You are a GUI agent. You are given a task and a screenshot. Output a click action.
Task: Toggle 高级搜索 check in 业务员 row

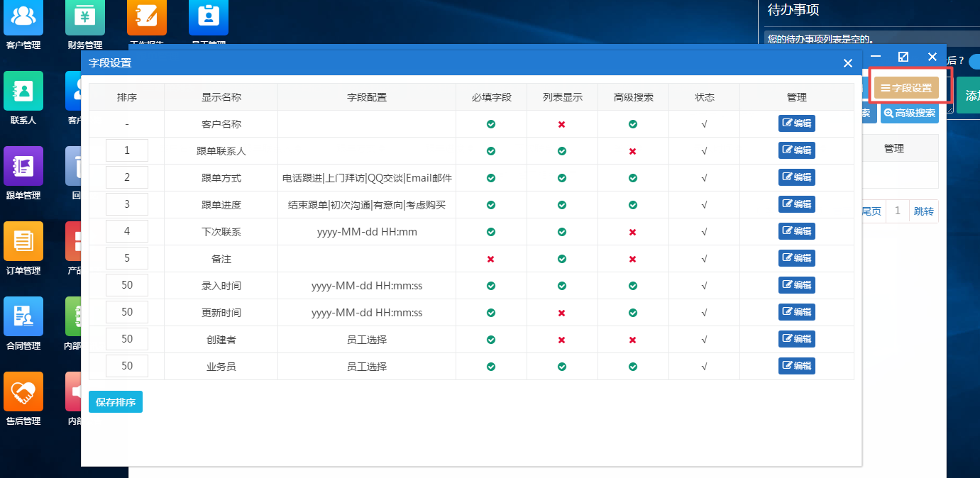point(633,367)
